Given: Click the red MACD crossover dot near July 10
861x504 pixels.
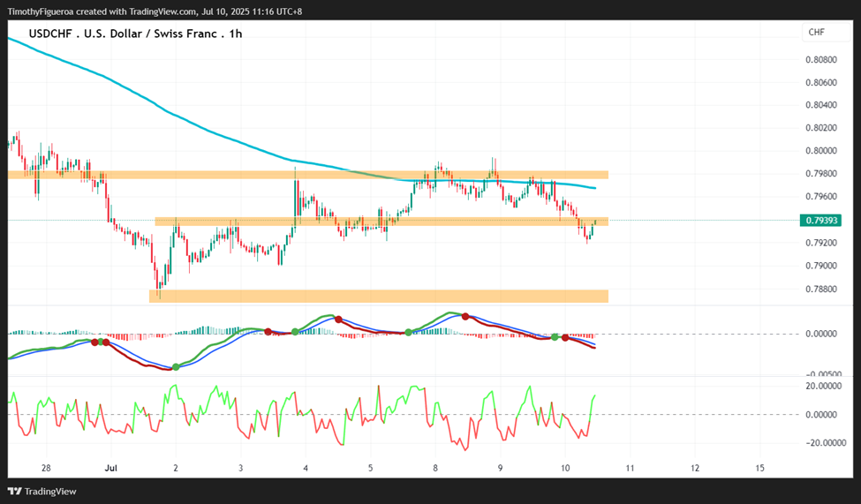Looking at the screenshot, I should pos(565,338).
